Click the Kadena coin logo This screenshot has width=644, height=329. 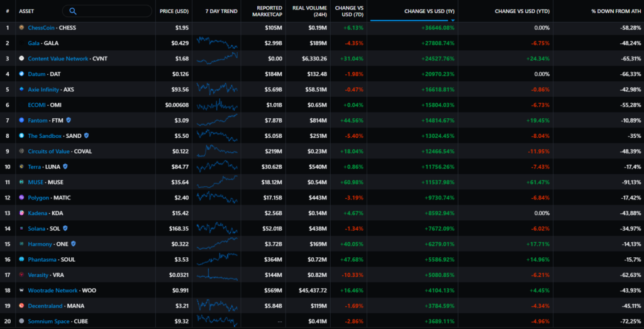click(21, 213)
